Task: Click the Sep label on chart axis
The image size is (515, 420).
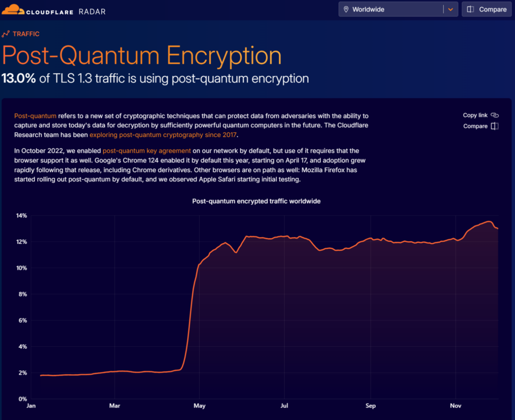Action: pyautogui.click(x=371, y=406)
